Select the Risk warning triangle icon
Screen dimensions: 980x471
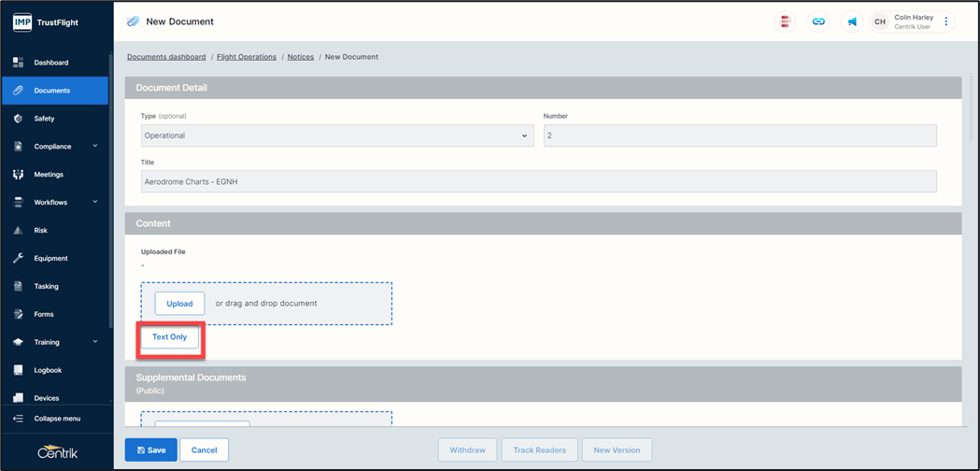click(x=18, y=230)
